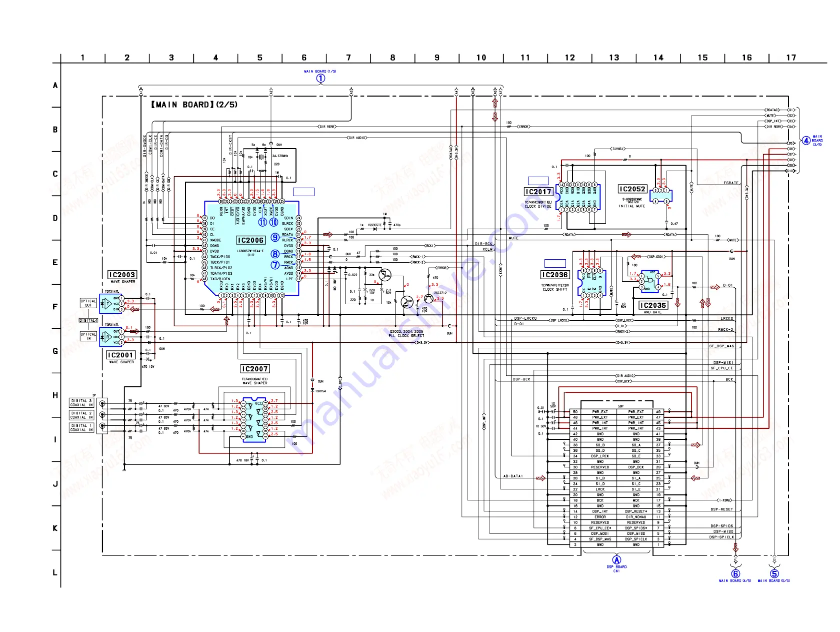Click the DIR AUDIO tag above IC2006
The height and width of the screenshot is (632, 840).
[x=357, y=138]
